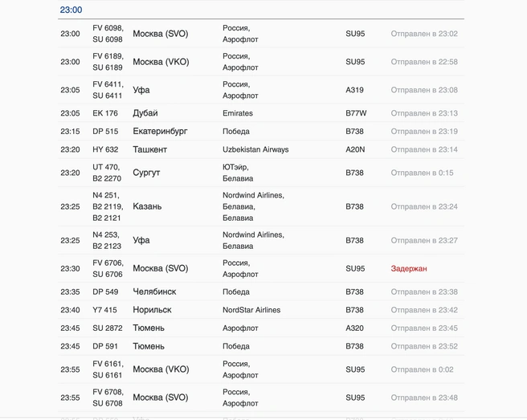
Task: Click the A20N aircraft type for Ташкент
Action: [x=355, y=149]
